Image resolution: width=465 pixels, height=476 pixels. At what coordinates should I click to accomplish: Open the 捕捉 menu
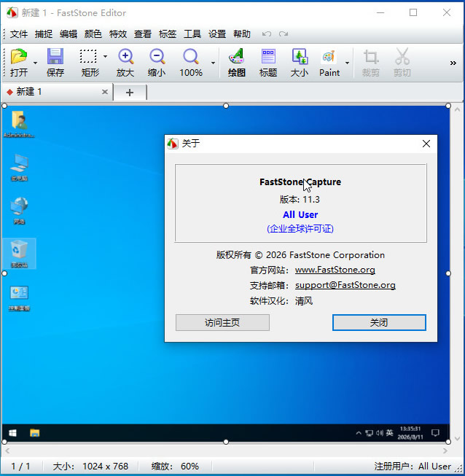pos(44,34)
